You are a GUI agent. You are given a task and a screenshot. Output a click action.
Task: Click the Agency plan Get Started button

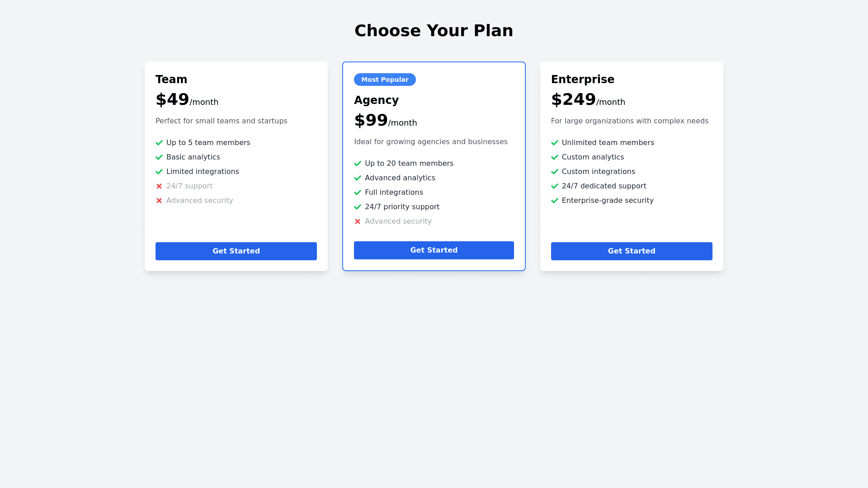point(434,250)
